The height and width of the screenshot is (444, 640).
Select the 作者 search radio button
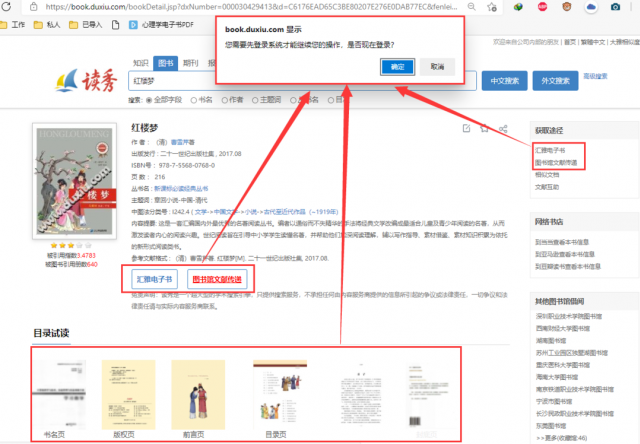coord(225,100)
